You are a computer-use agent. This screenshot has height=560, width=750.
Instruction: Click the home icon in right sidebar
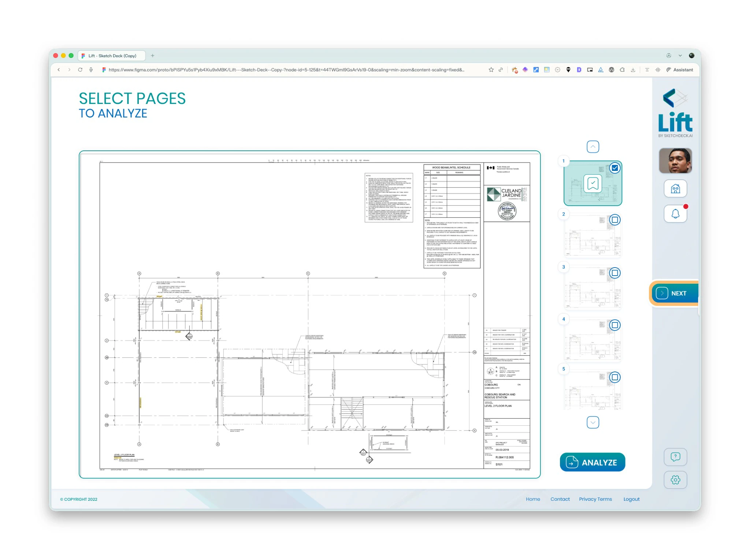tap(675, 189)
